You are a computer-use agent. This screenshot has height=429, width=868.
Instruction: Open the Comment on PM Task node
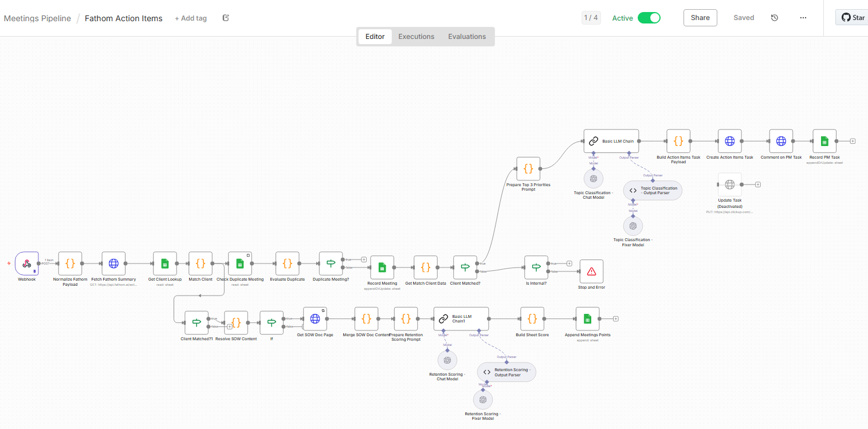pos(781,141)
